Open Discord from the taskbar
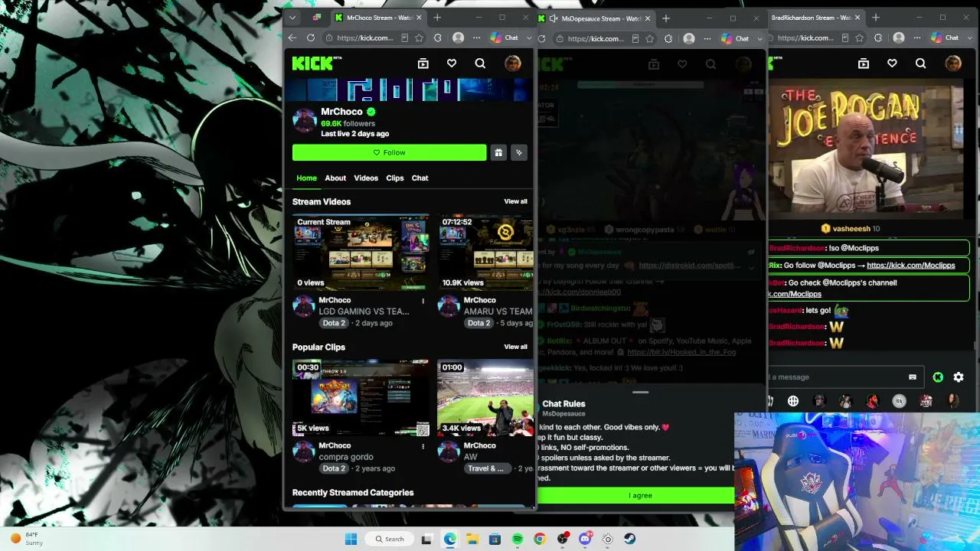 585,539
